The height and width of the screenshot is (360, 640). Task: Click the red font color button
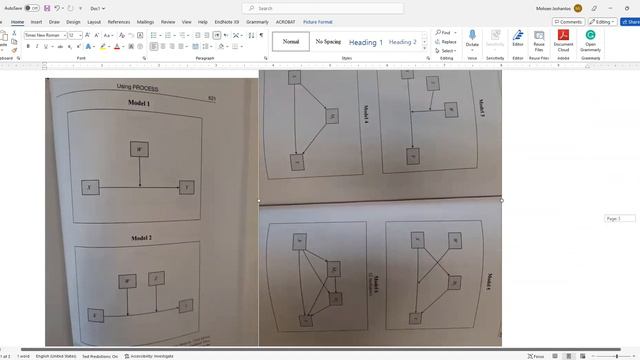pyautogui.click(x=117, y=47)
